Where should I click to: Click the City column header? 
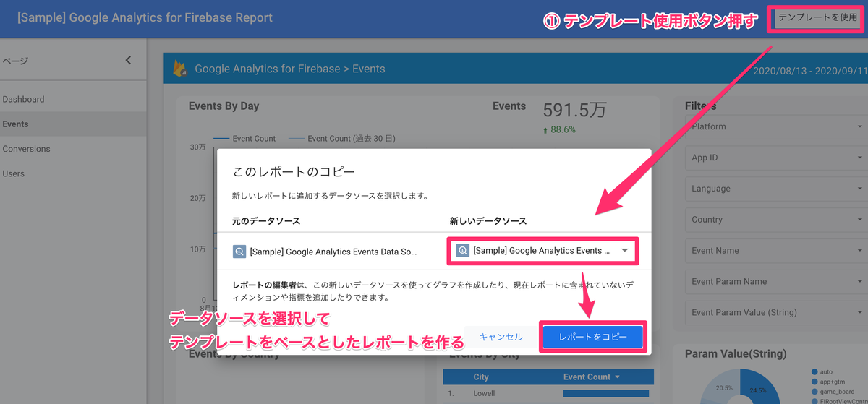(481, 377)
